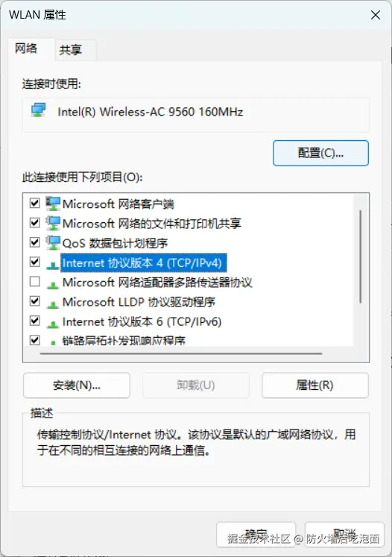Toggle the QoS 数据包计划程序 checkbox
The image size is (392, 557).
(34, 242)
